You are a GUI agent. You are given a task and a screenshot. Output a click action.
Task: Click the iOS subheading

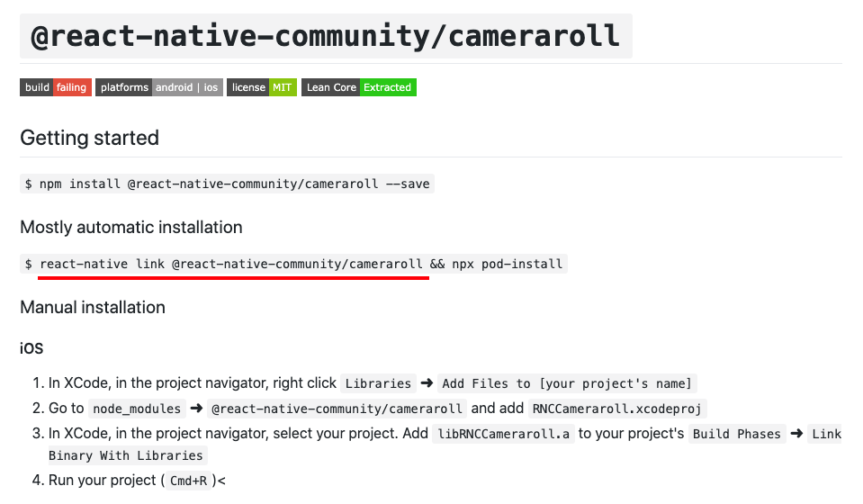tap(31, 347)
